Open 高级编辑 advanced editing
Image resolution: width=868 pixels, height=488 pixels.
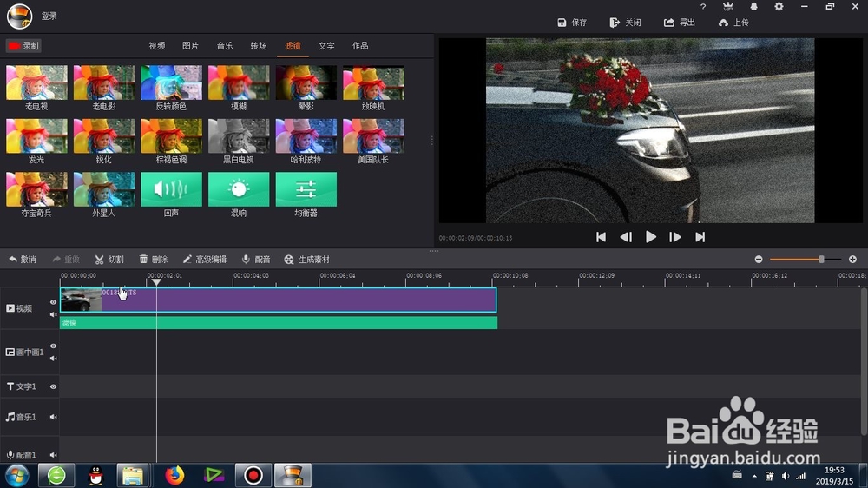tap(204, 260)
